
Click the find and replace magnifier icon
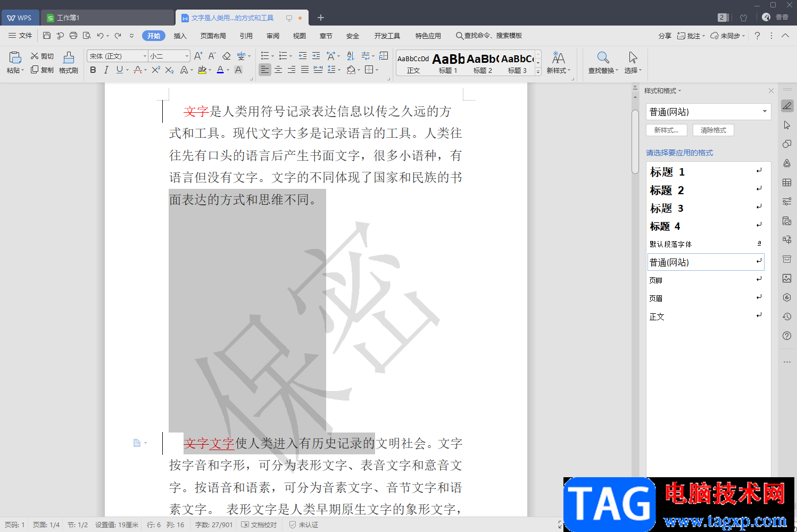point(602,57)
